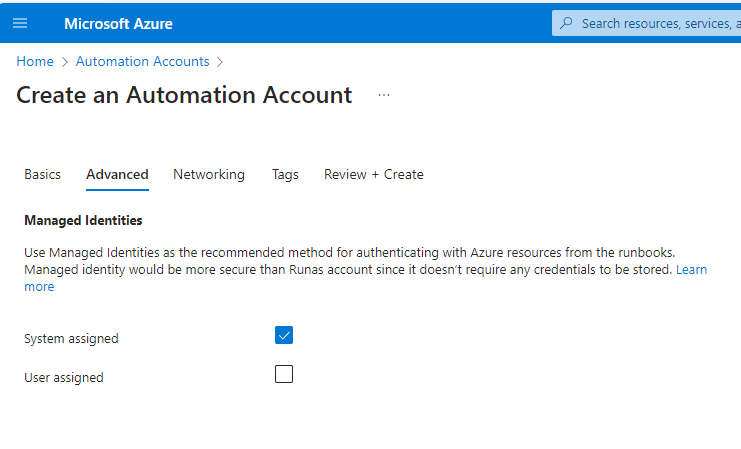Enable the User assigned checkbox
Screen dimensions: 741x449
pos(284,374)
